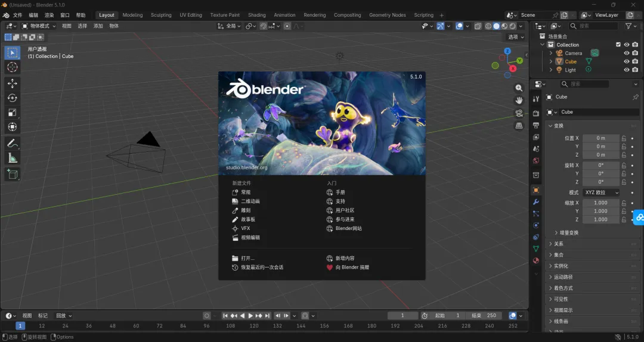The width and height of the screenshot is (644, 342).
Task: Select the Add Cube tool
Action: [x=13, y=174]
